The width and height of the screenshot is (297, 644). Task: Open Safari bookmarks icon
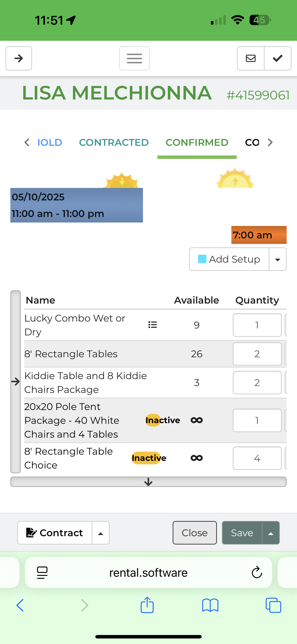210,605
